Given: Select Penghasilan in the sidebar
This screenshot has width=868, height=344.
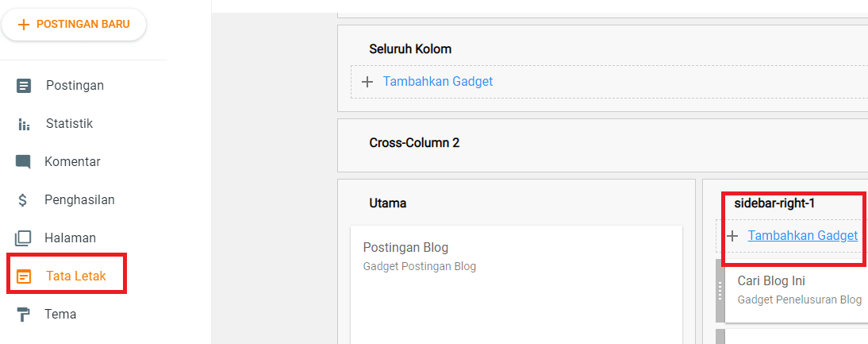Looking at the screenshot, I should pos(79,200).
